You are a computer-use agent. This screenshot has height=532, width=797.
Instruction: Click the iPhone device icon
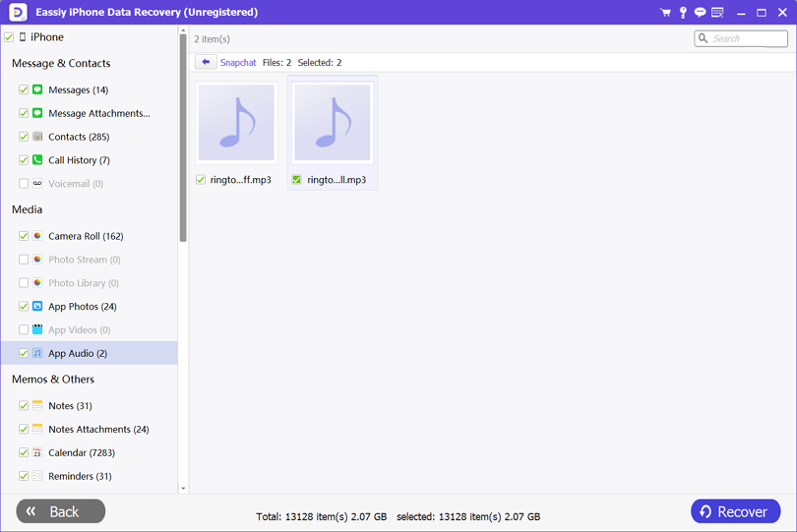[23, 36]
